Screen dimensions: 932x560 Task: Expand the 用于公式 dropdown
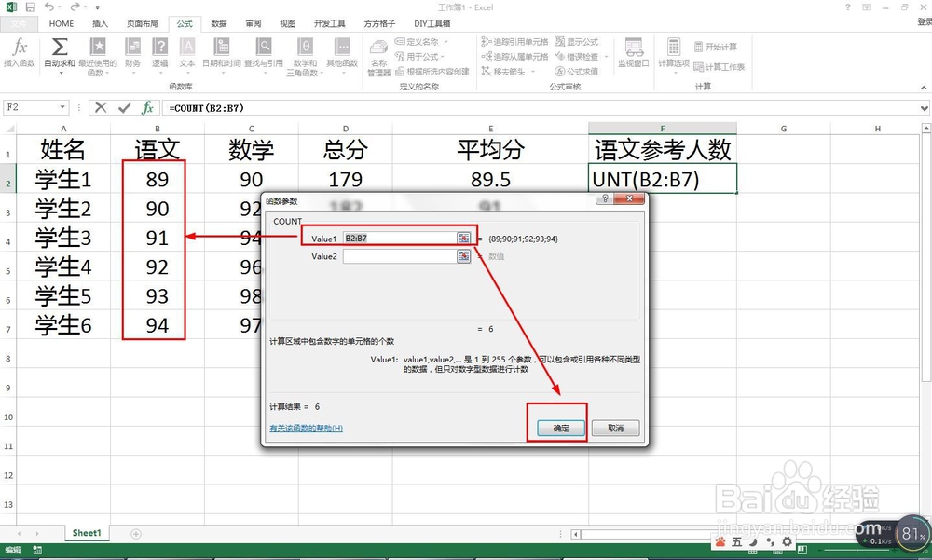coord(442,57)
